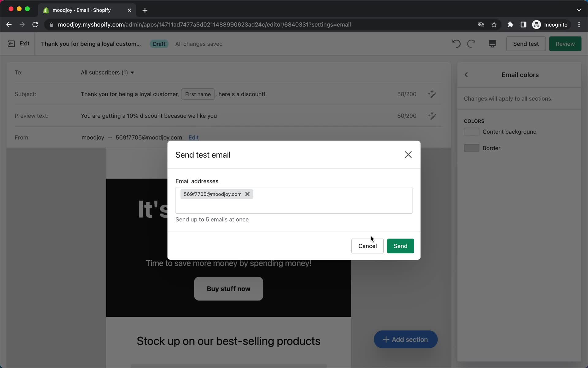The height and width of the screenshot is (368, 588).
Task: Click the Email addresses input field
Action: pyautogui.click(x=294, y=200)
